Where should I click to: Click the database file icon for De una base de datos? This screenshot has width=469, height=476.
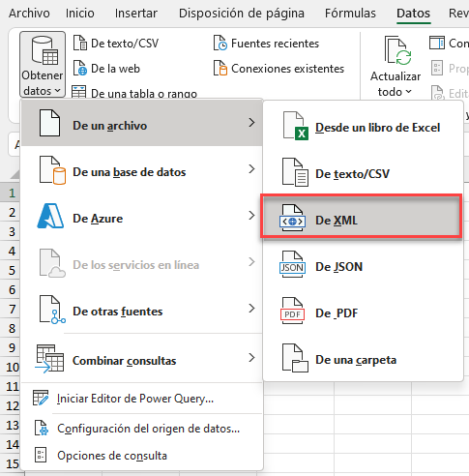(52, 170)
